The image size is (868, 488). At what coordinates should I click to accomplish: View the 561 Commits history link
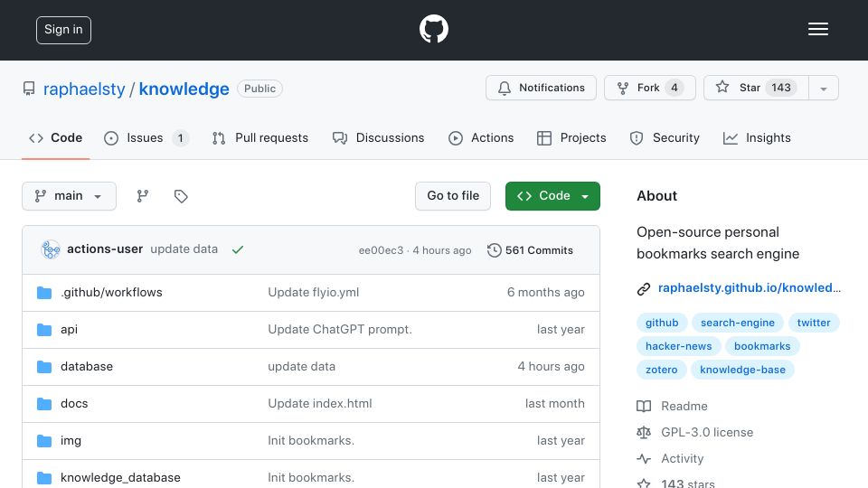(530, 250)
